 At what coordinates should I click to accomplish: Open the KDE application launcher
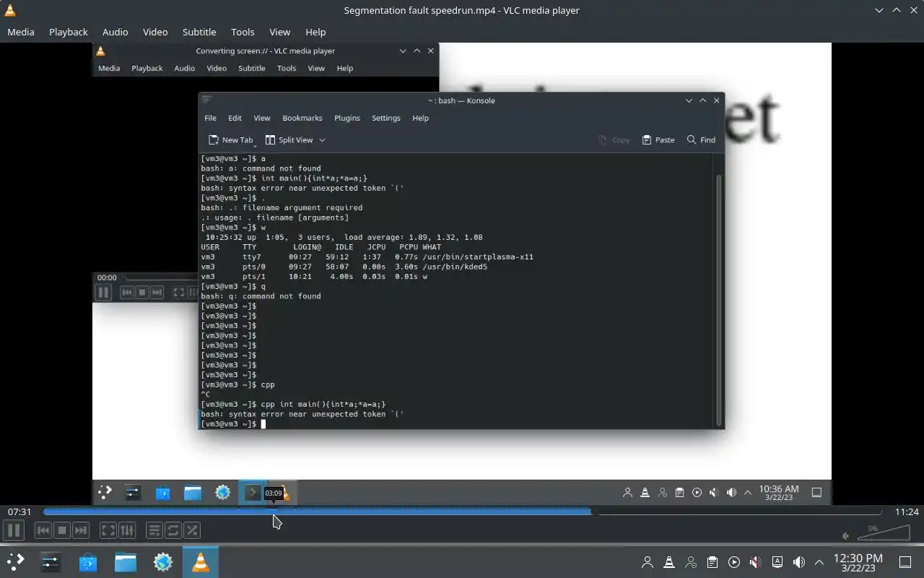pos(16,562)
